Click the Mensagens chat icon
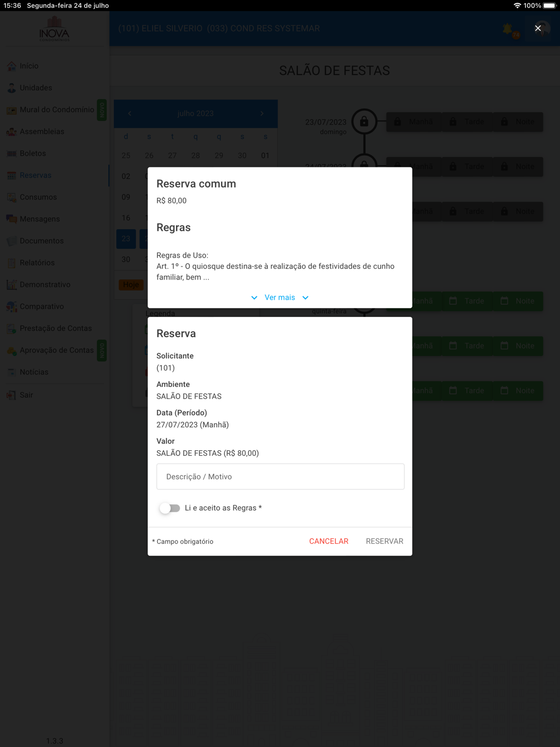 point(11,219)
